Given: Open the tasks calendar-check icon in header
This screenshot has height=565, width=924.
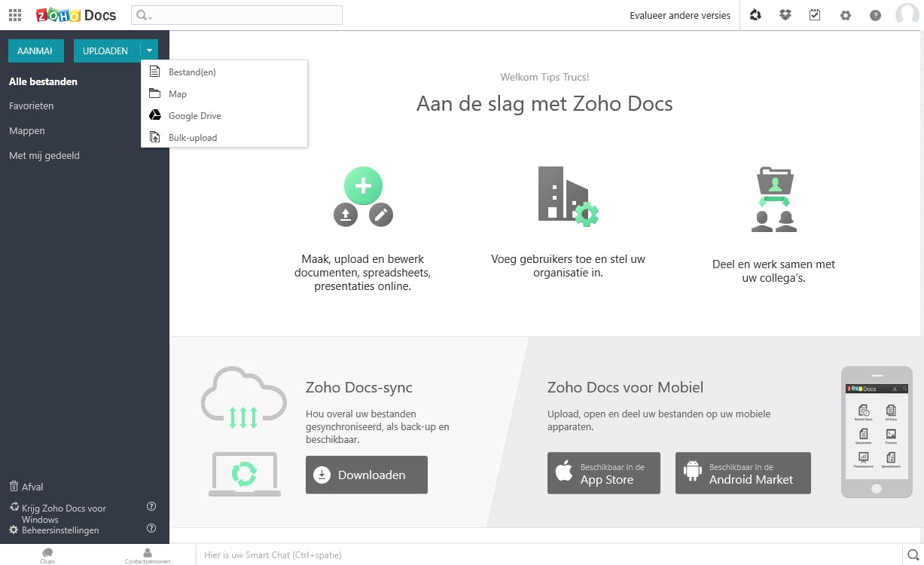Looking at the screenshot, I should click(x=815, y=15).
